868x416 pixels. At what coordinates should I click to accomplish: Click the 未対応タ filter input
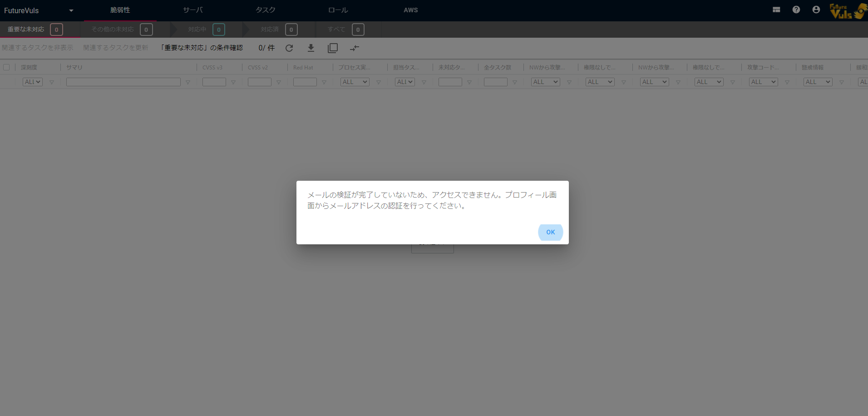pyautogui.click(x=450, y=82)
